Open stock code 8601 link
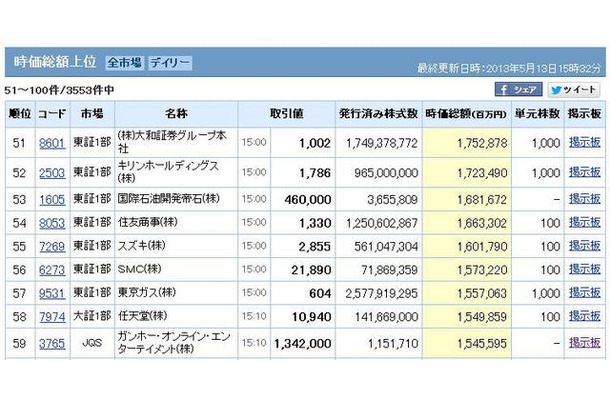The image size is (610, 400). [x=52, y=143]
